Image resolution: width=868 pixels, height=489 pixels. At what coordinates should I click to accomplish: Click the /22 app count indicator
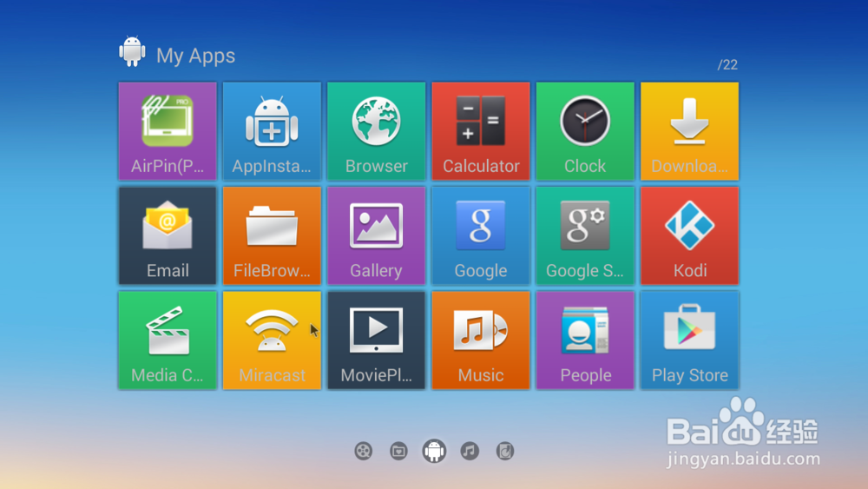point(727,65)
